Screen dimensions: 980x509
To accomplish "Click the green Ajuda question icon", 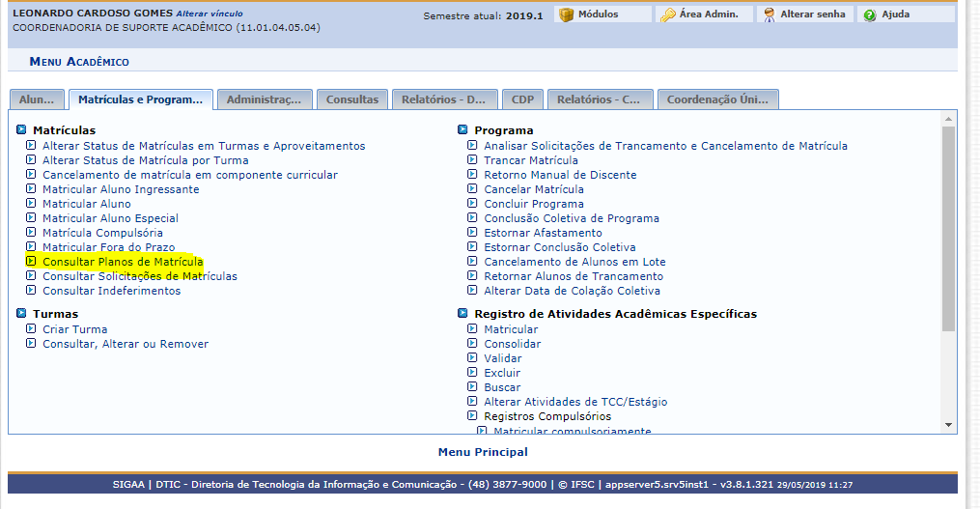I will 870,15.
